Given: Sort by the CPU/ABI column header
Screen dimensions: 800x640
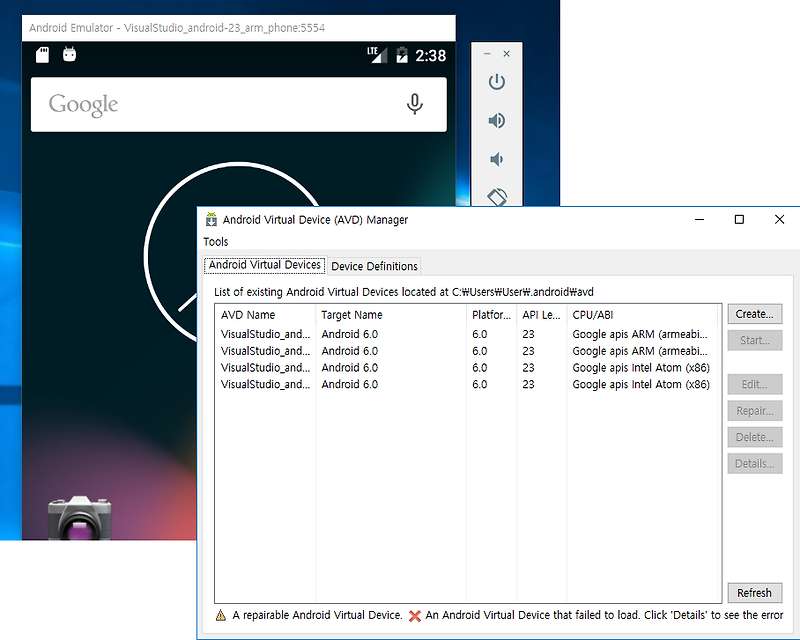Looking at the screenshot, I should coord(642,315).
